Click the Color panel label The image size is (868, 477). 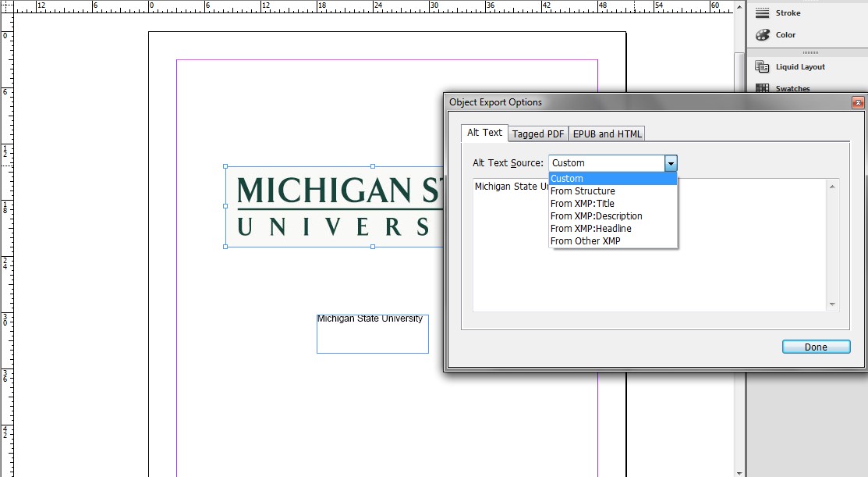(785, 35)
